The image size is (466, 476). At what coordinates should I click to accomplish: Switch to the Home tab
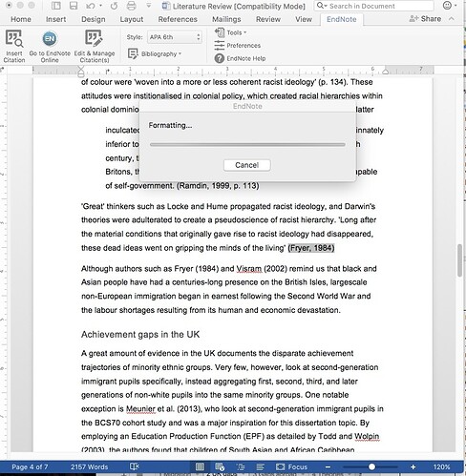coord(21,19)
